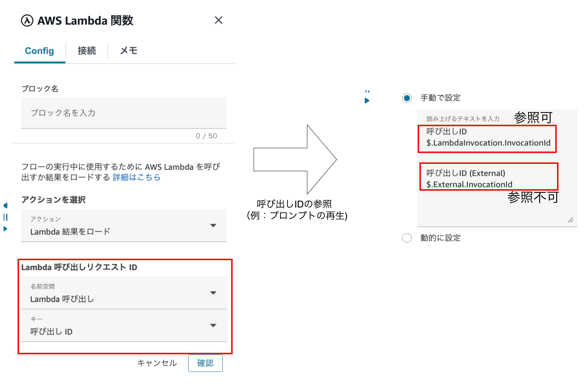Click the 確認 button

click(x=205, y=363)
